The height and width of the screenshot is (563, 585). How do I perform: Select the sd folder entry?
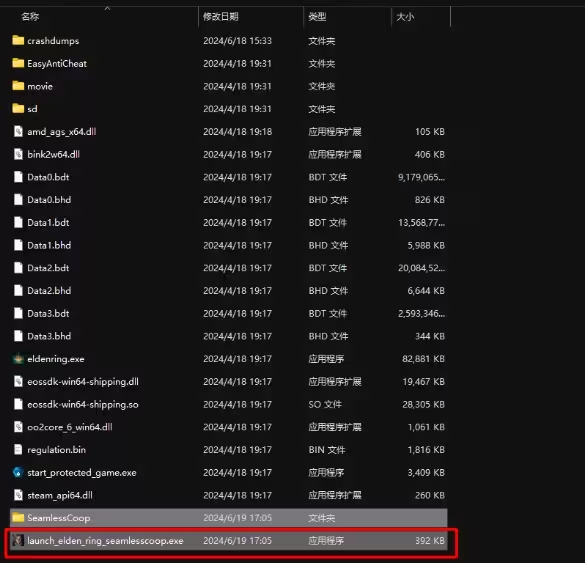[228, 109]
